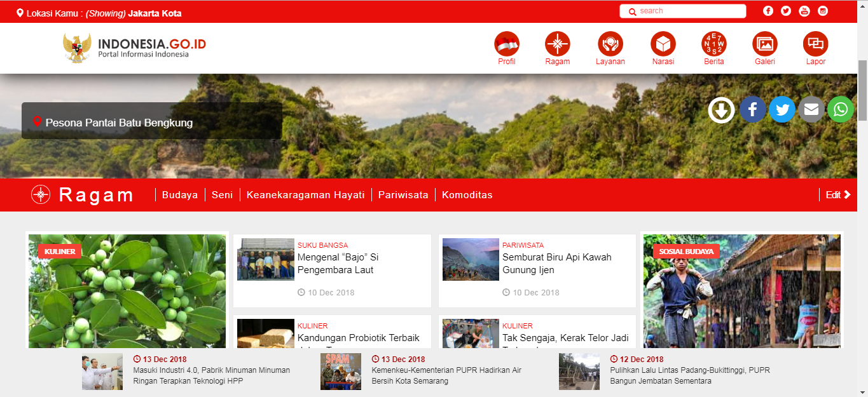Open the Narasi box icon

663,44
